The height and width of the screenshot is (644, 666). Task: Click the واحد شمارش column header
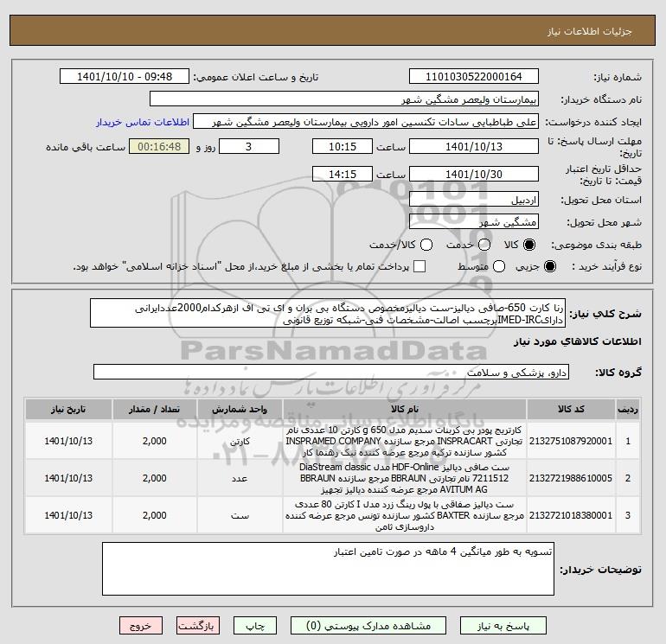(x=240, y=409)
